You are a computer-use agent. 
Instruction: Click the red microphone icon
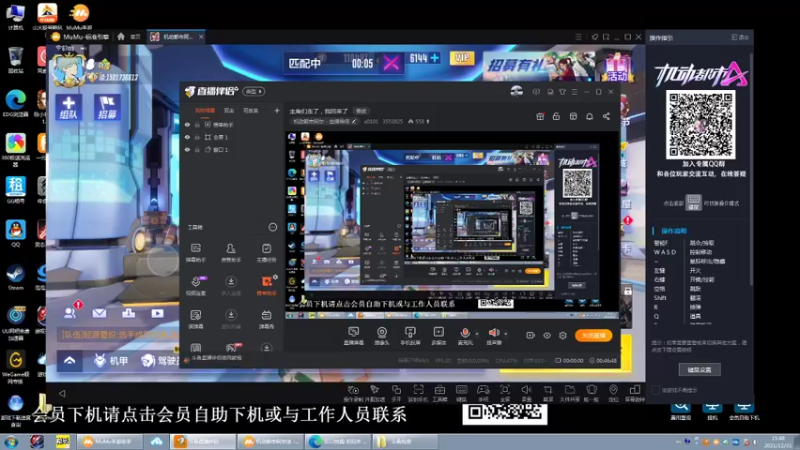point(465,334)
